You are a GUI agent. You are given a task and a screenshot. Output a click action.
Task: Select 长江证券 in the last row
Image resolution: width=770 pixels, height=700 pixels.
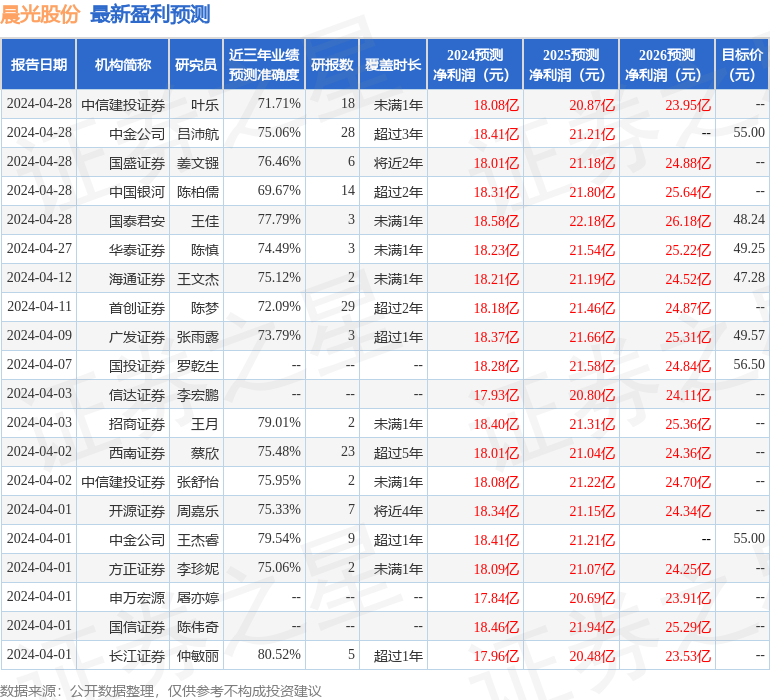pos(137,656)
